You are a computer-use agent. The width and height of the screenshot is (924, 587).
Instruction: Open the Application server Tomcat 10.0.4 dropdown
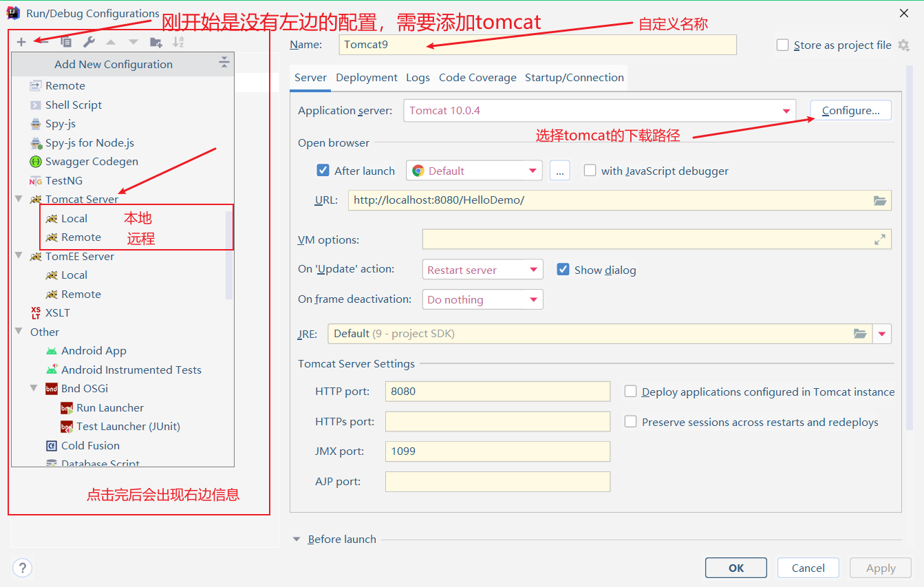[599, 111]
